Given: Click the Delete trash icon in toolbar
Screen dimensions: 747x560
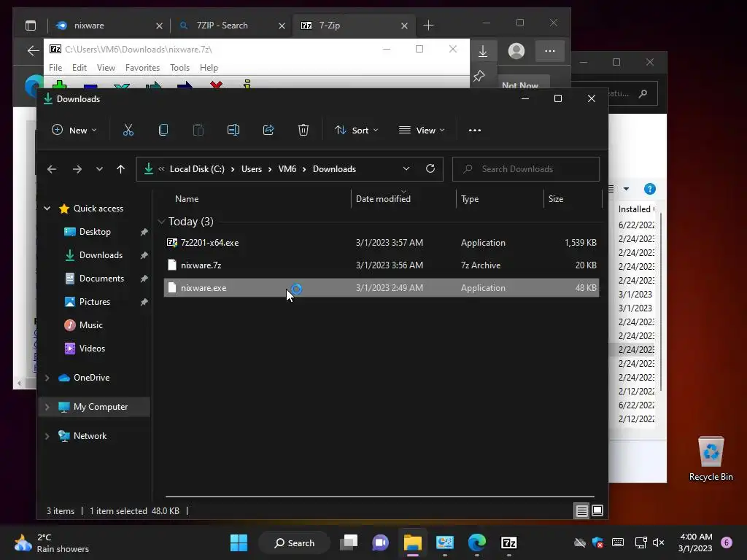Looking at the screenshot, I should (x=303, y=130).
